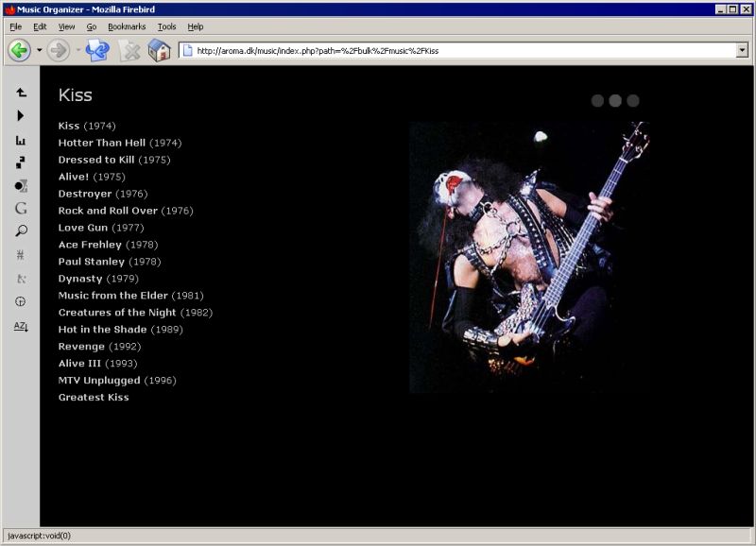Open the bar chart icon in sidebar
Viewport: 756px width, 546px height.
point(20,138)
